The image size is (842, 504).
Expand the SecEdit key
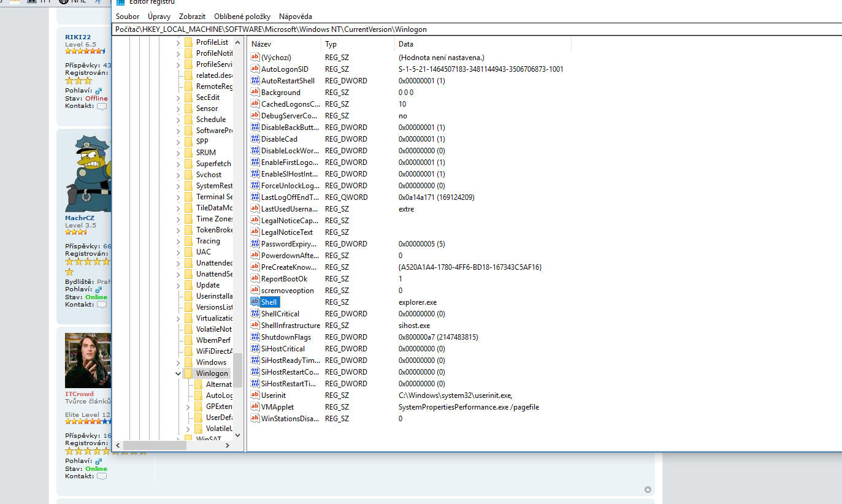click(178, 97)
